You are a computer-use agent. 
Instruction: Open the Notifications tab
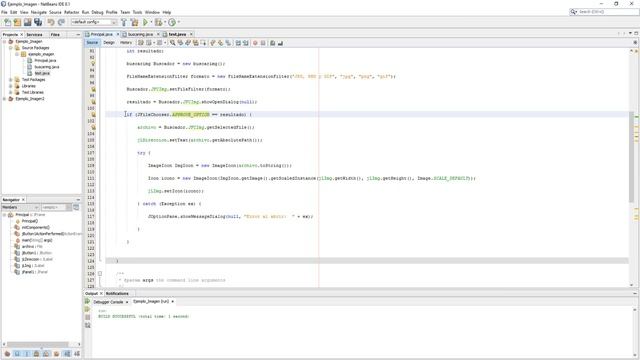[117, 293]
